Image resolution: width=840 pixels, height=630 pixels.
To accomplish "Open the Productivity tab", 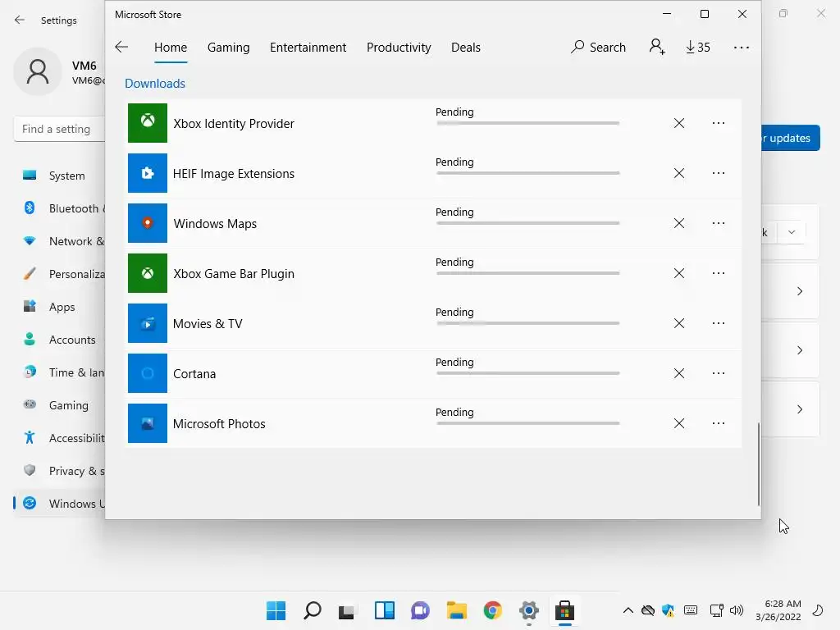I will coord(399,48).
